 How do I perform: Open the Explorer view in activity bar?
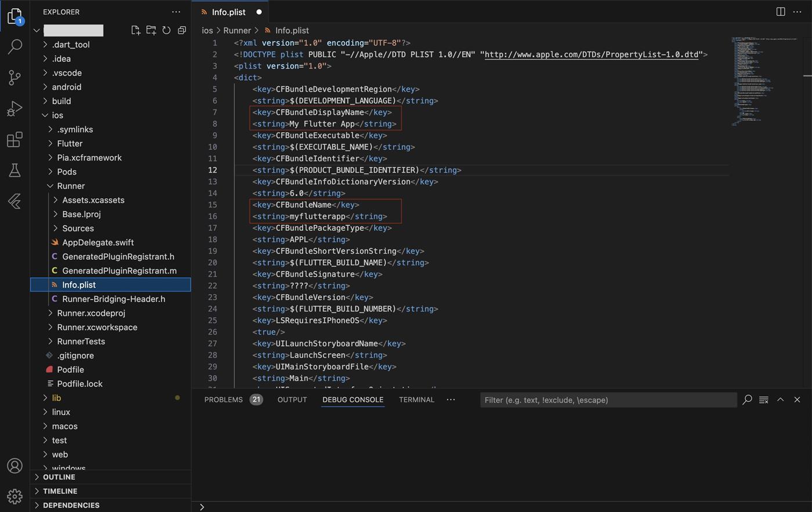click(15, 16)
